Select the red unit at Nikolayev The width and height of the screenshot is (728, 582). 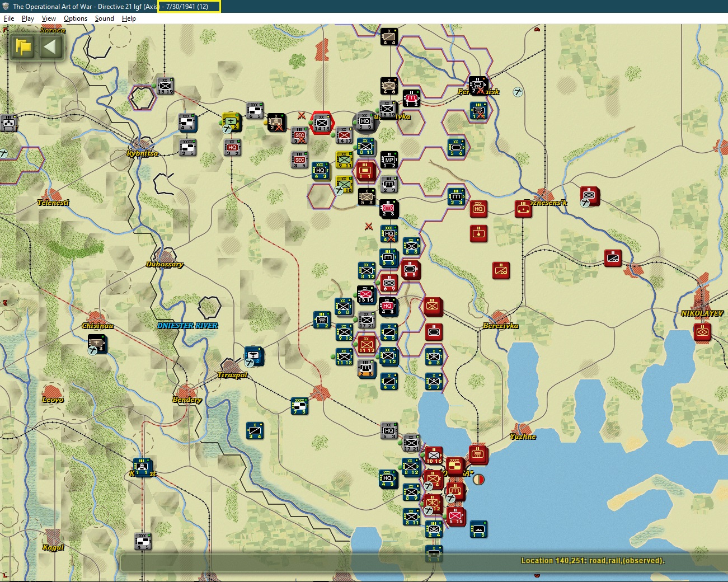[x=702, y=332]
